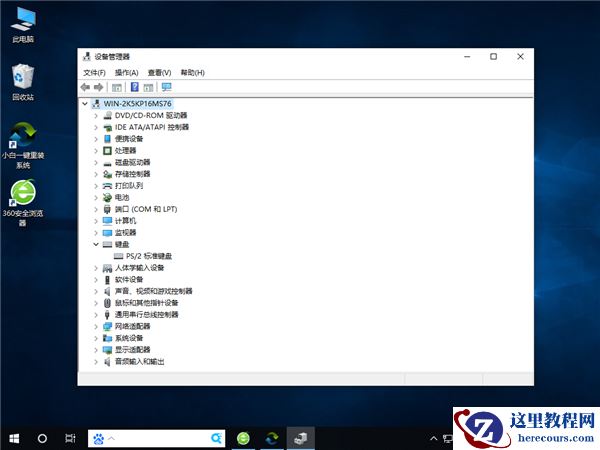600x450 pixels.
Task: Expand the 便携设备 category
Action: [x=96, y=139]
